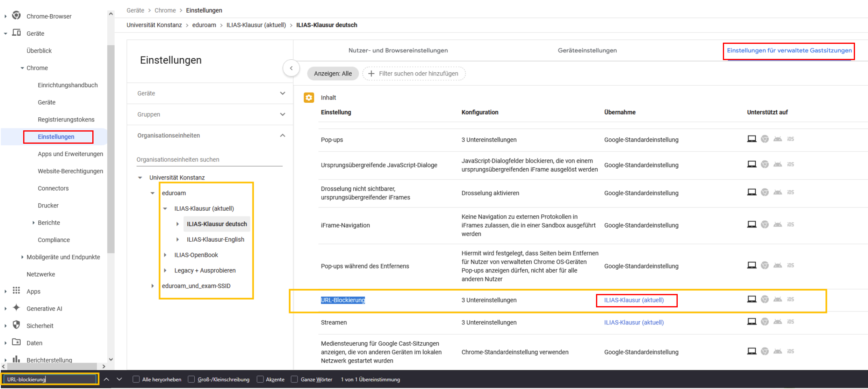868x389 pixels.
Task: Click the ChromeOS laptop icon in Pop-ups row
Action: coord(752,139)
